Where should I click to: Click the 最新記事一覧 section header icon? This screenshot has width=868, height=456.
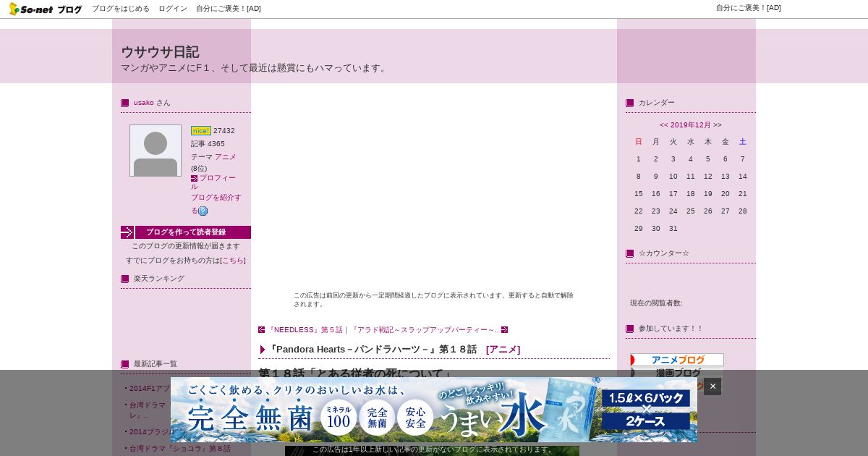tap(125, 364)
